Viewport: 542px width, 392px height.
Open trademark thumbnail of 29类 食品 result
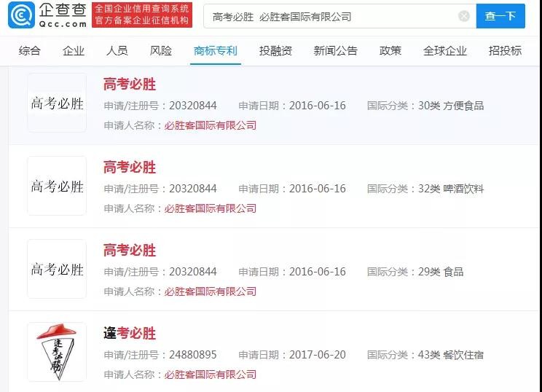pyautogui.click(x=57, y=269)
